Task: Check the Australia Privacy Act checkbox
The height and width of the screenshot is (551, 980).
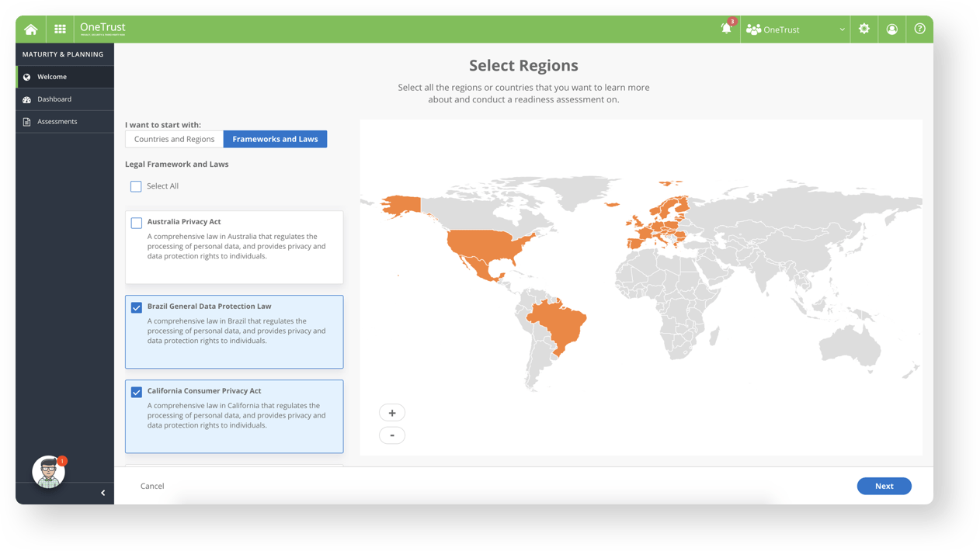Action: pos(137,223)
